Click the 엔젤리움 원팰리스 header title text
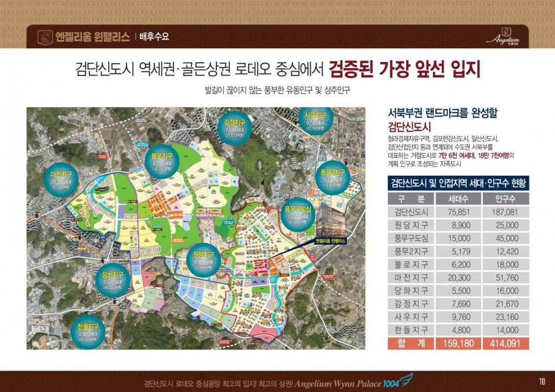Screen dimensions: 555x392 93,37
